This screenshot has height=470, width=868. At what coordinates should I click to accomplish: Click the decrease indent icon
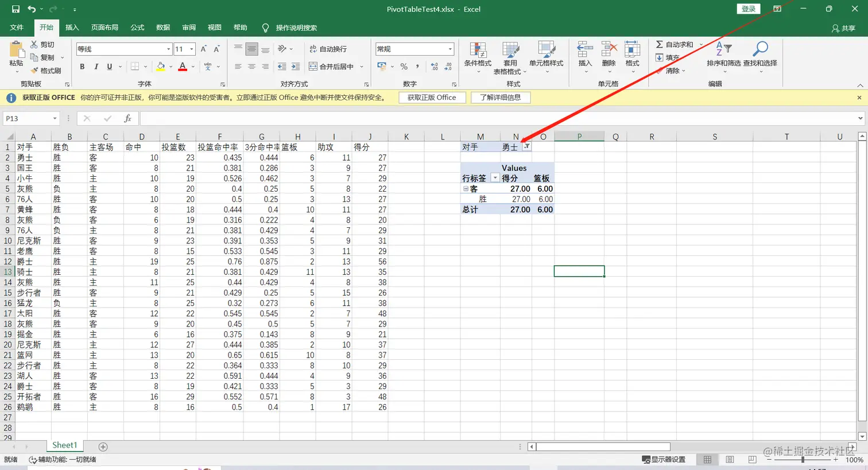click(282, 67)
